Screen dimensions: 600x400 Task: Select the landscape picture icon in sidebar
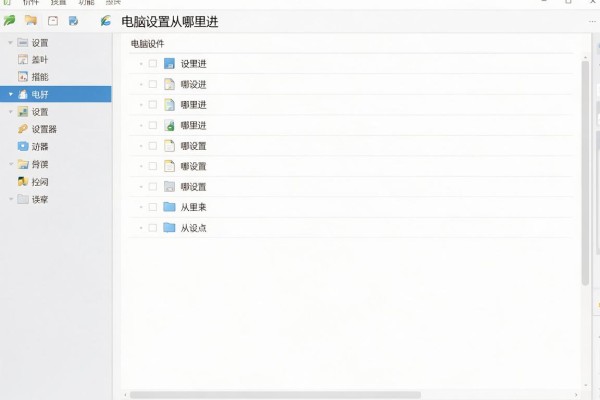coord(23,111)
